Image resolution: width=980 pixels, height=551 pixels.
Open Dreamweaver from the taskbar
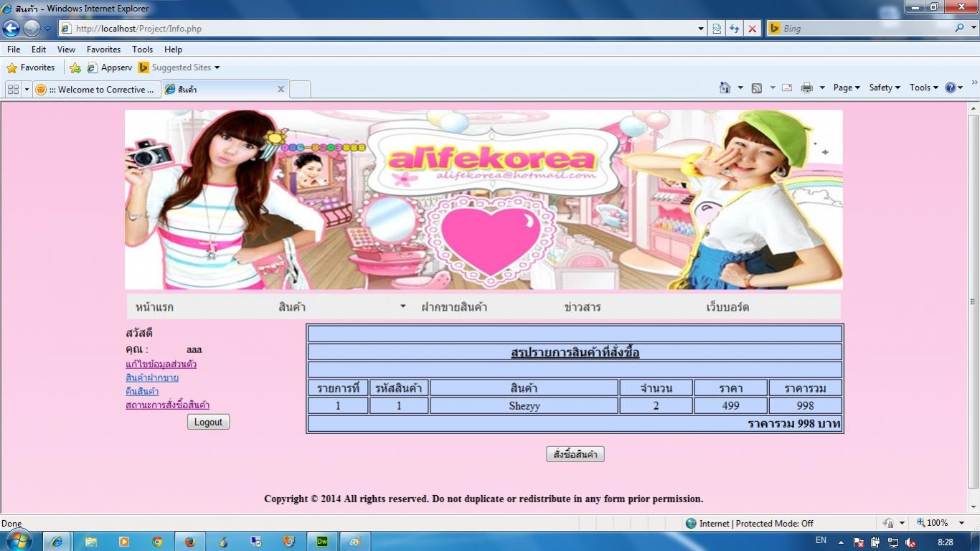point(322,542)
